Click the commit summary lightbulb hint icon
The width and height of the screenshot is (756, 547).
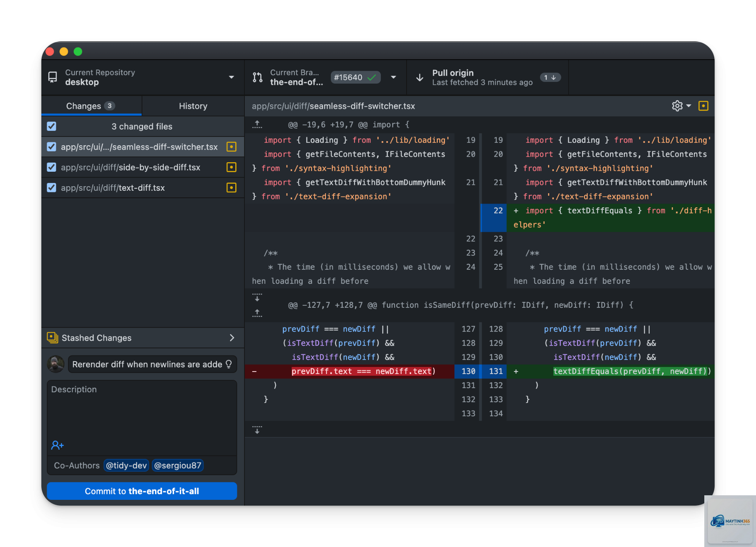tap(229, 364)
